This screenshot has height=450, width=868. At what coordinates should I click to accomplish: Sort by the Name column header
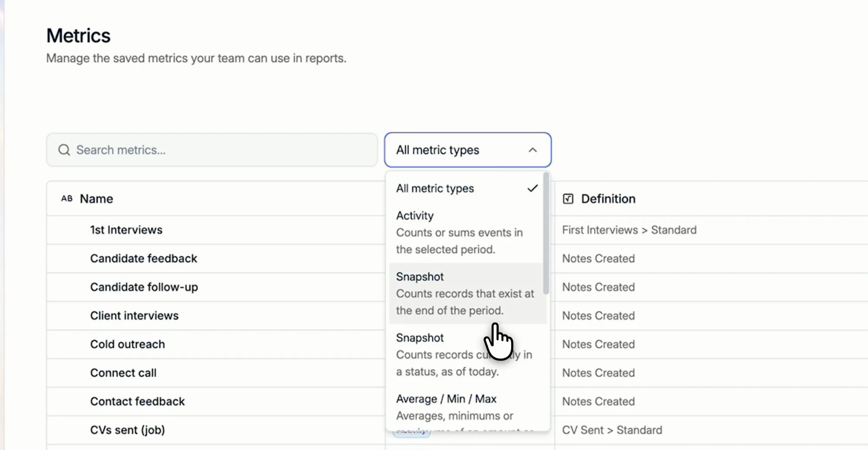pyautogui.click(x=96, y=199)
